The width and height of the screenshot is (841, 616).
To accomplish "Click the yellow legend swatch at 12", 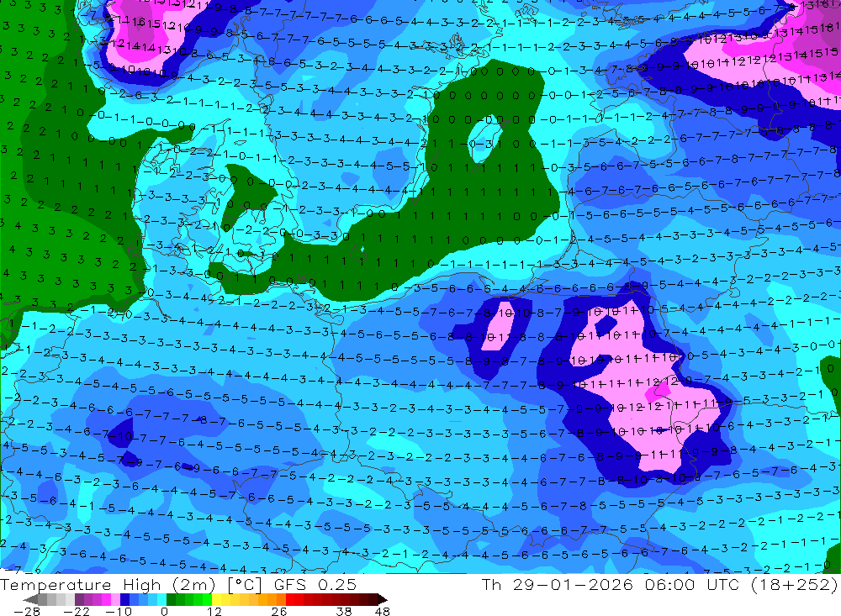I will 216,599.
